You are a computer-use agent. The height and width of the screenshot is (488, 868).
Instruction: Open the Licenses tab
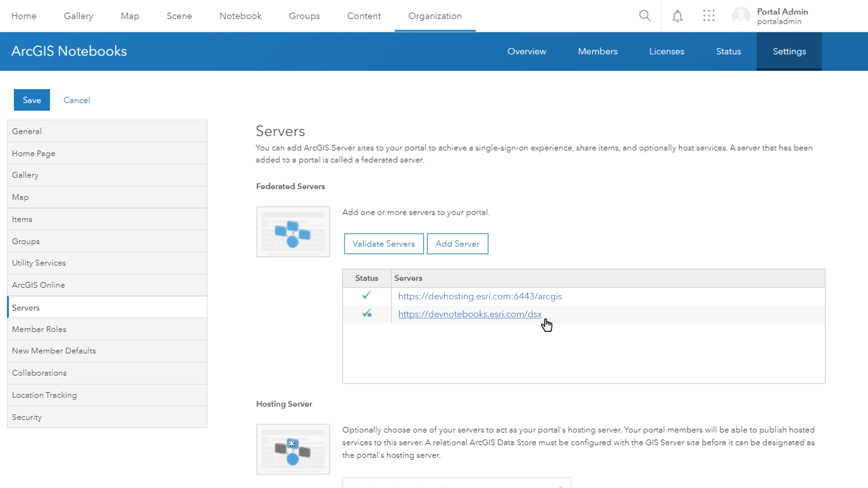pos(667,51)
